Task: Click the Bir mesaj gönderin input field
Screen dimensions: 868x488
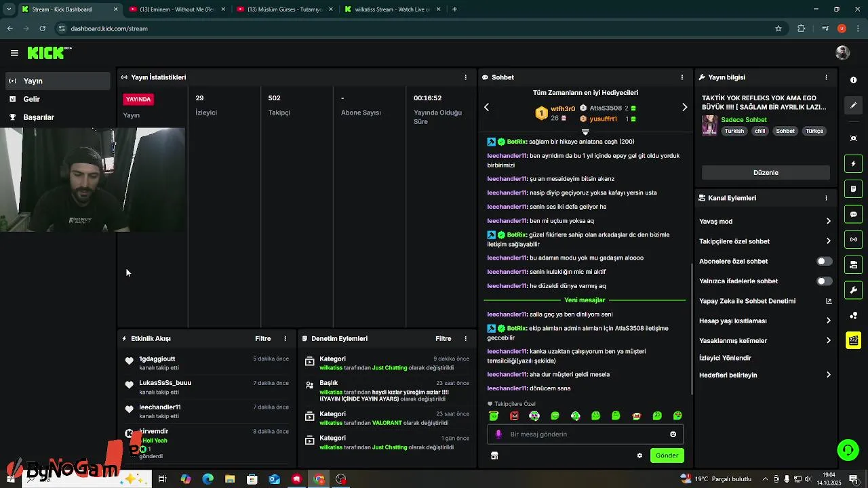Action: [585, 434]
